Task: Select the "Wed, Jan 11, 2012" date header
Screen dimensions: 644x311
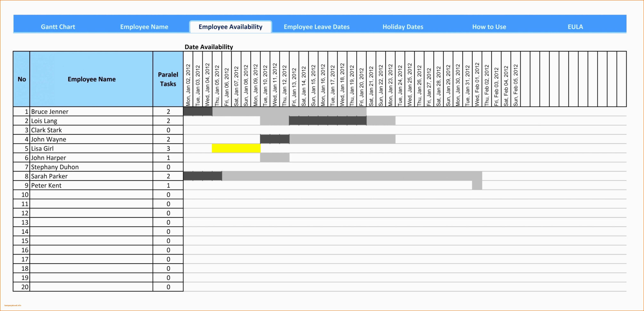Action: (275, 79)
